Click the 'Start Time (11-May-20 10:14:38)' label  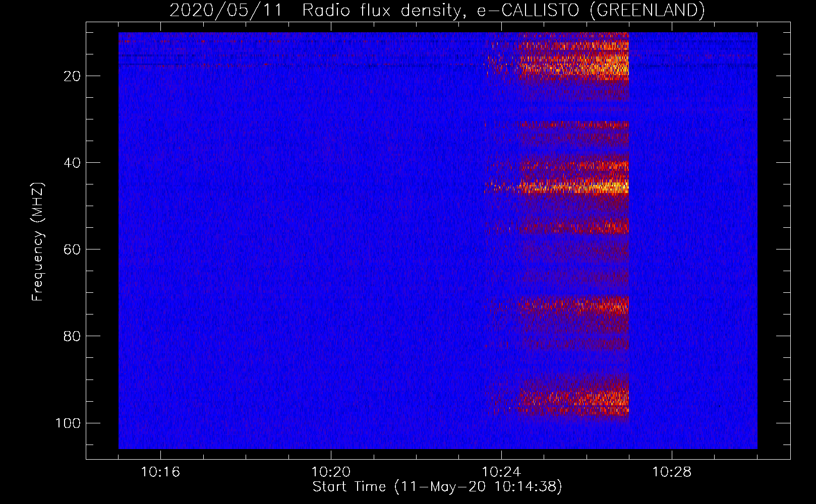tap(437, 487)
